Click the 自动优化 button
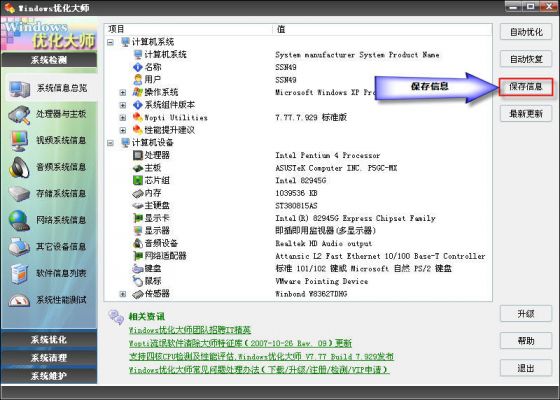Viewport: 560px width, 400px height. click(x=526, y=32)
